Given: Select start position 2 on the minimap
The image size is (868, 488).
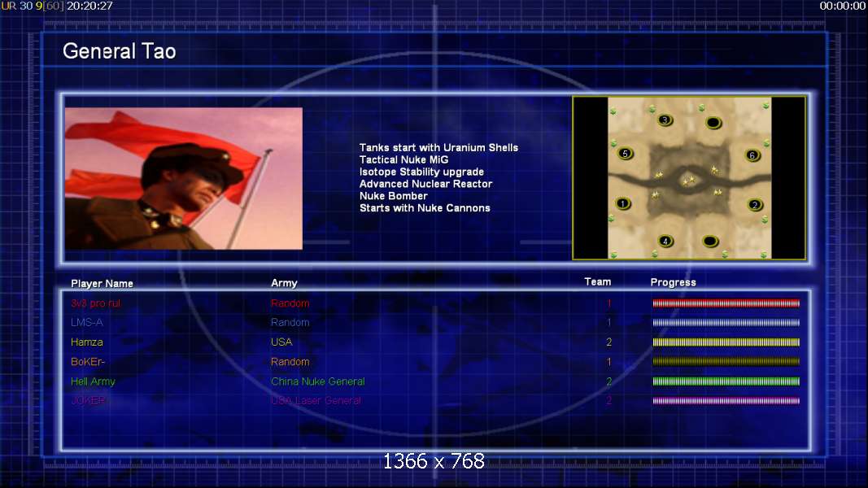Looking at the screenshot, I should coord(755,205).
